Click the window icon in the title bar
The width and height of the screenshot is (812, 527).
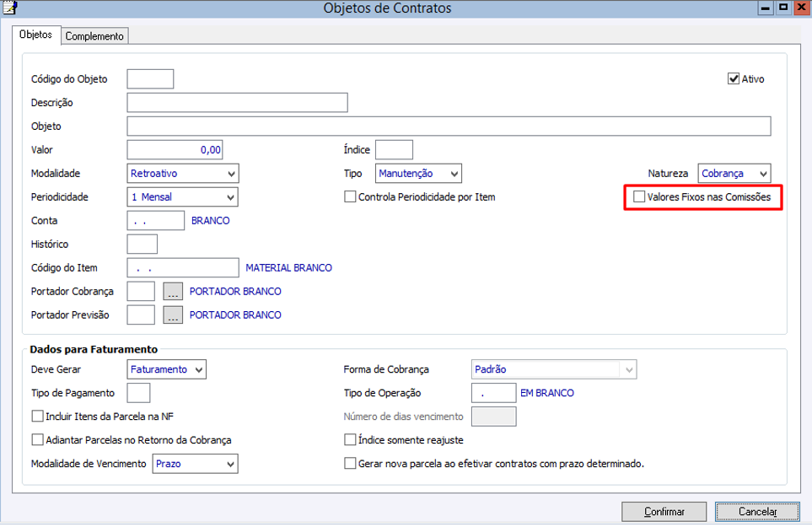(x=9, y=8)
